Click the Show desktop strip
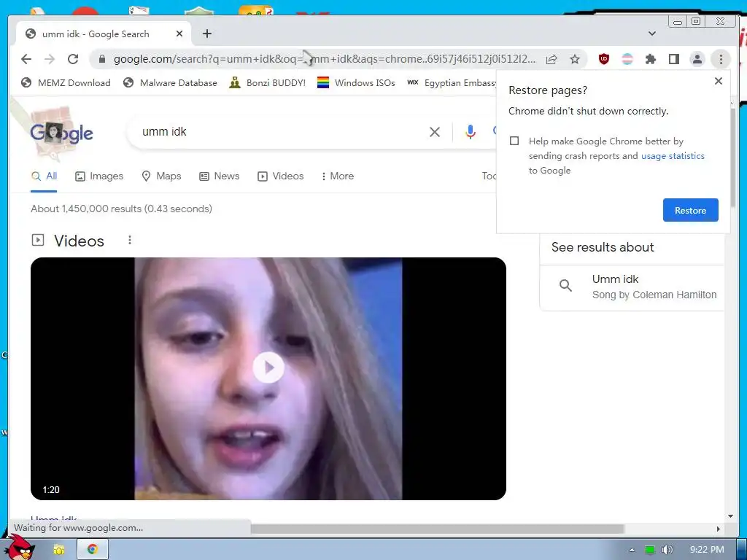The height and width of the screenshot is (560, 747). [x=742, y=549]
